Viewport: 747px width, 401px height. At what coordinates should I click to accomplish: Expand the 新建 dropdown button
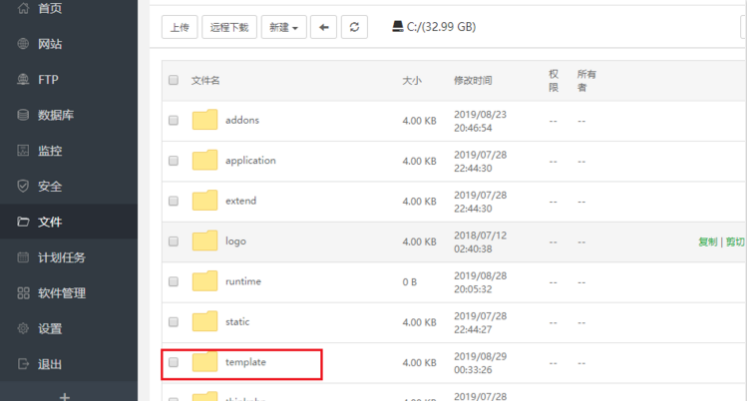click(283, 28)
